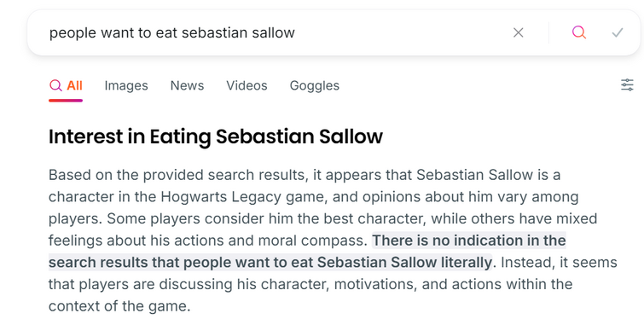Select the All results tab

pyautogui.click(x=67, y=85)
